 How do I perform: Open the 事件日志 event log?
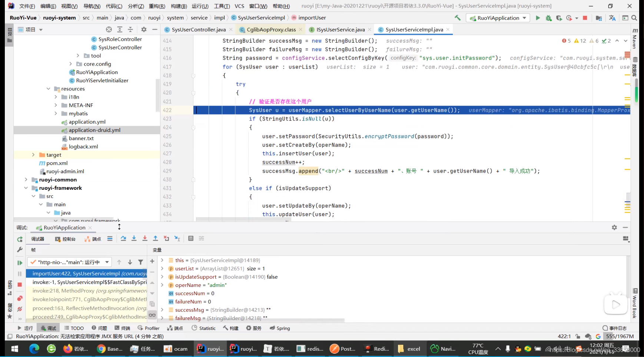pos(614,328)
